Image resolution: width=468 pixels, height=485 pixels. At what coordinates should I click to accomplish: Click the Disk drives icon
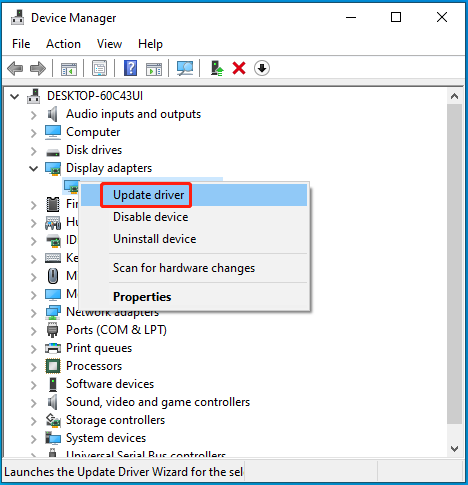tap(53, 152)
